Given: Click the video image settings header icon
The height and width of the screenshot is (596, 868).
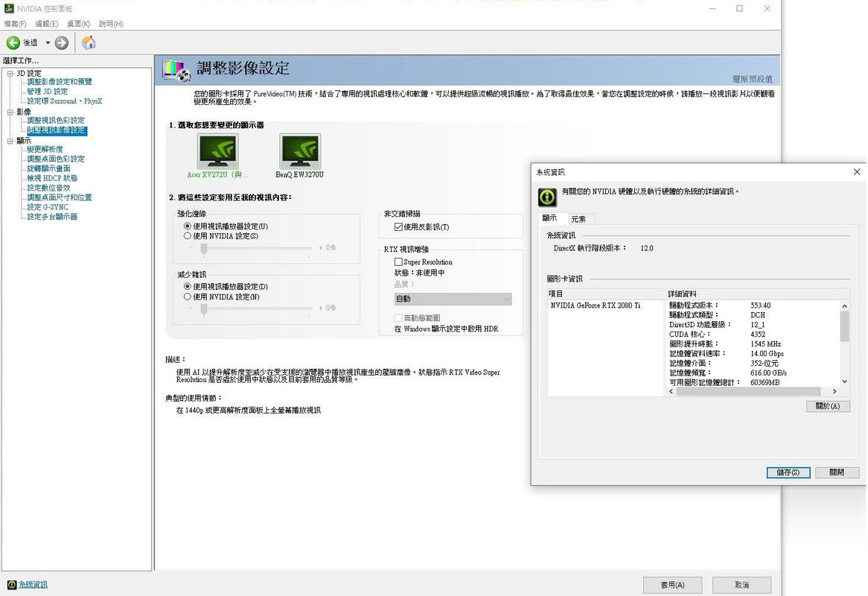Looking at the screenshot, I should point(176,70).
